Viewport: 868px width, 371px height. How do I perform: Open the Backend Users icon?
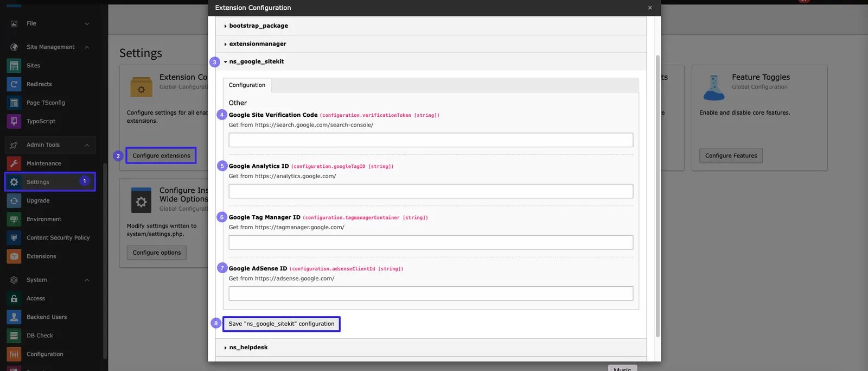pyautogui.click(x=14, y=317)
